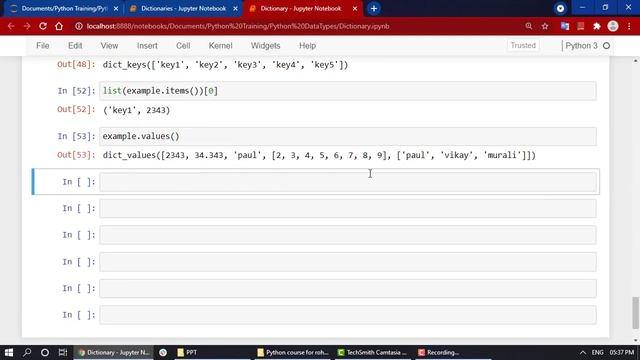Screen dimensions: 640x360
Task: Open the extensions puzzle icon
Action: point(597,26)
